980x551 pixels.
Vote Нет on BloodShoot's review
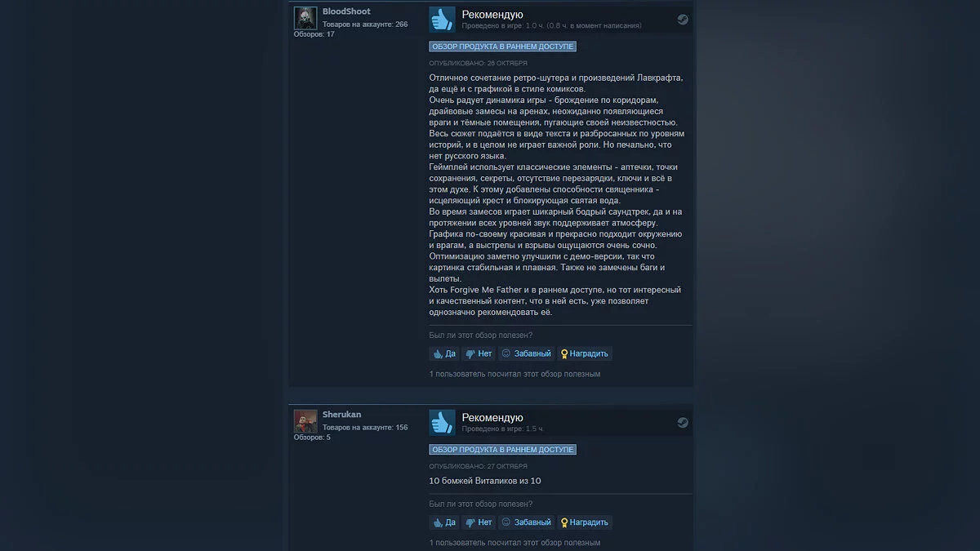click(x=479, y=353)
